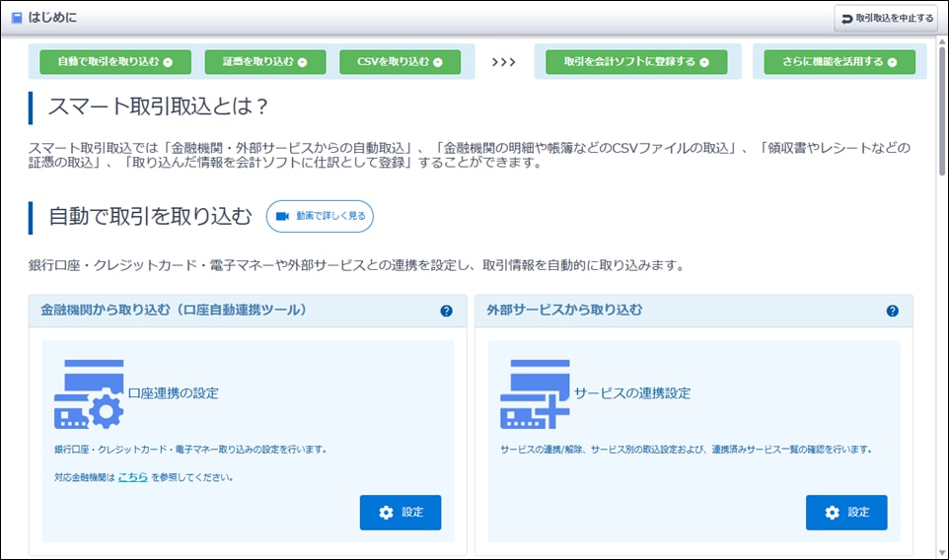This screenshot has width=949, height=560.
Task: Jump to 取引を会計ソフトに登録する section
Action: 636,62
